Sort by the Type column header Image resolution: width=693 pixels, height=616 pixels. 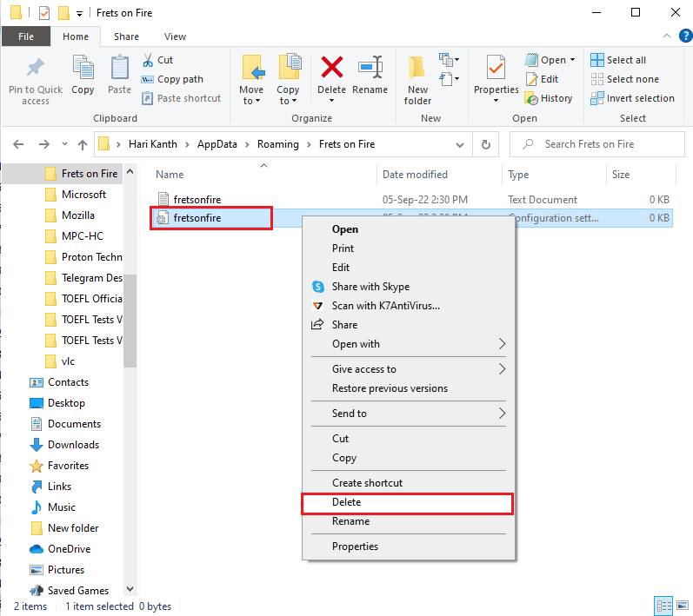(554, 175)
